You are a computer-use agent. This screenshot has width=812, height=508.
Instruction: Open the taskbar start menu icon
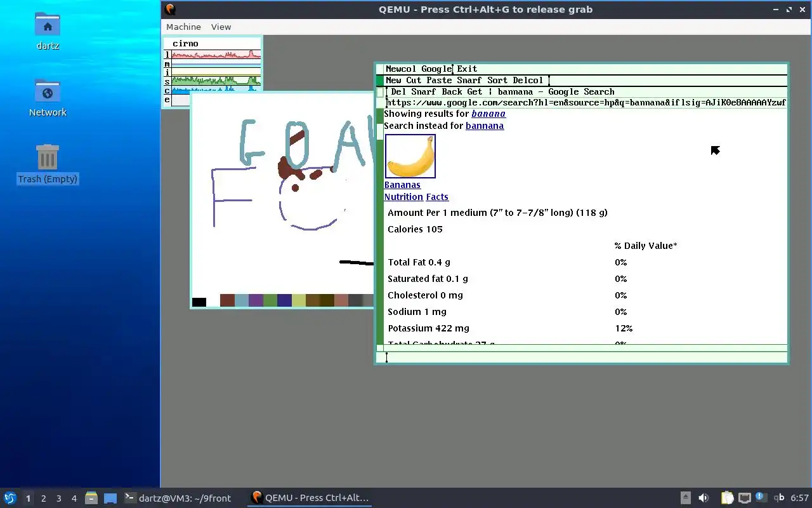(x=10, y=498)
